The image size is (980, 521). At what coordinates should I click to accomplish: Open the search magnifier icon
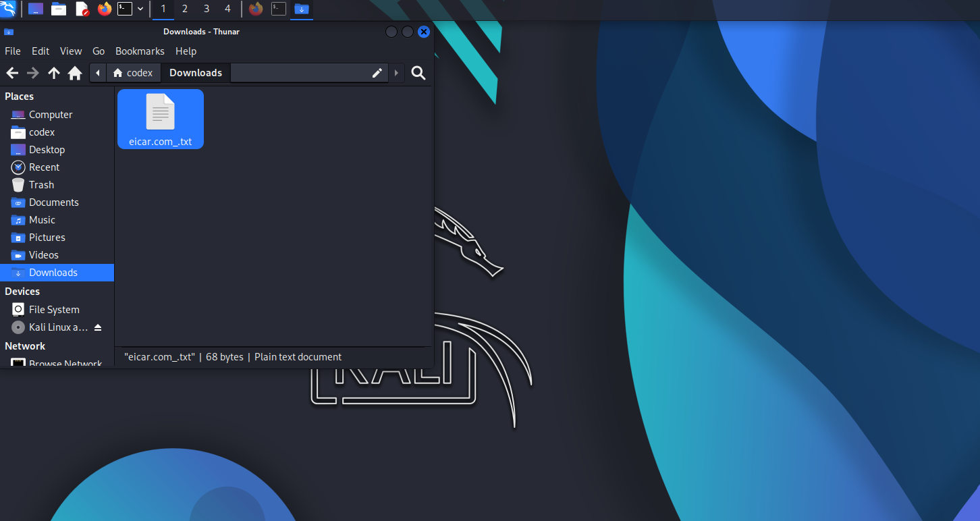418,73
